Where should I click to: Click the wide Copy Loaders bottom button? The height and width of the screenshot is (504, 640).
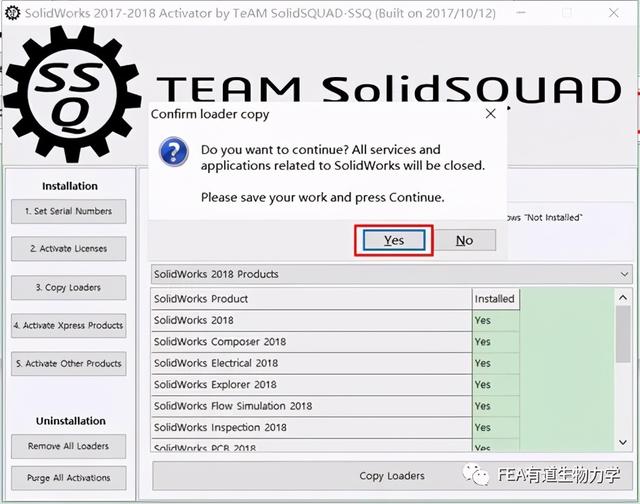click(x=392, y=476)
